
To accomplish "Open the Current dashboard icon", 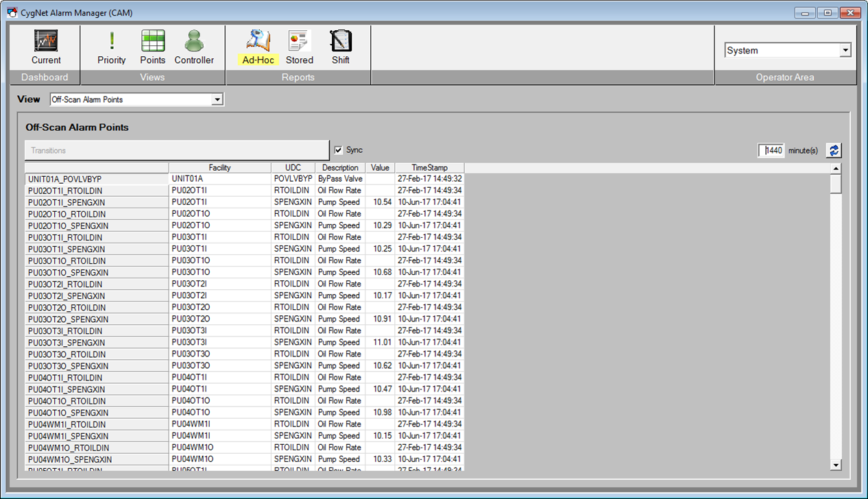I will click(46, 47).
